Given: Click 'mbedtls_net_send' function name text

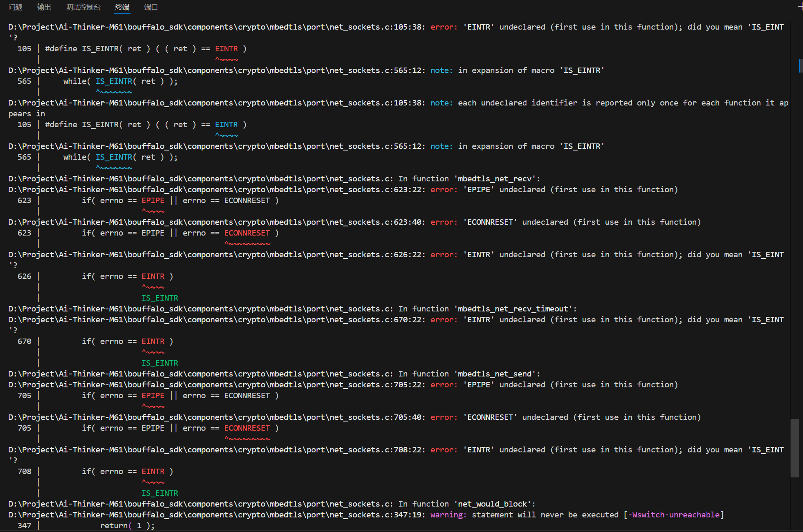Looking at the screenshot, I should coord(495,374).
